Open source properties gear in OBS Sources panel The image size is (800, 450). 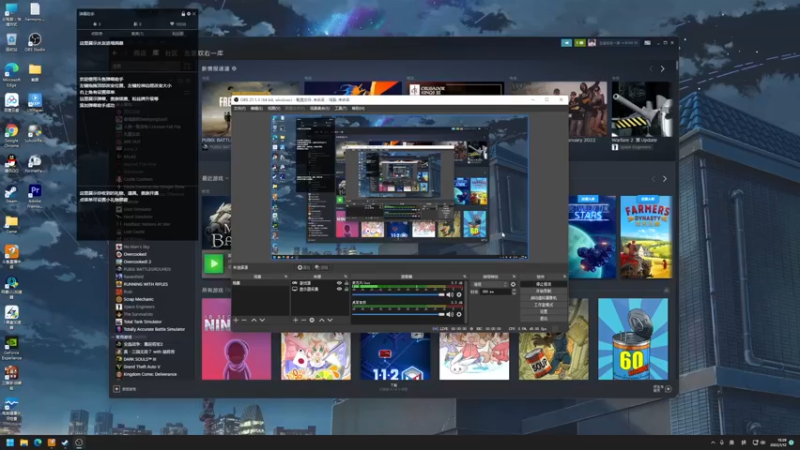[312, 320]
